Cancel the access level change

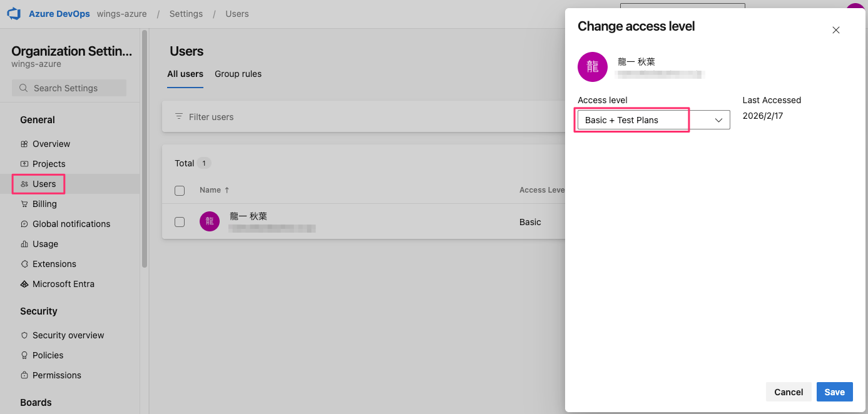pyautogui.click(x=788, y=392)
